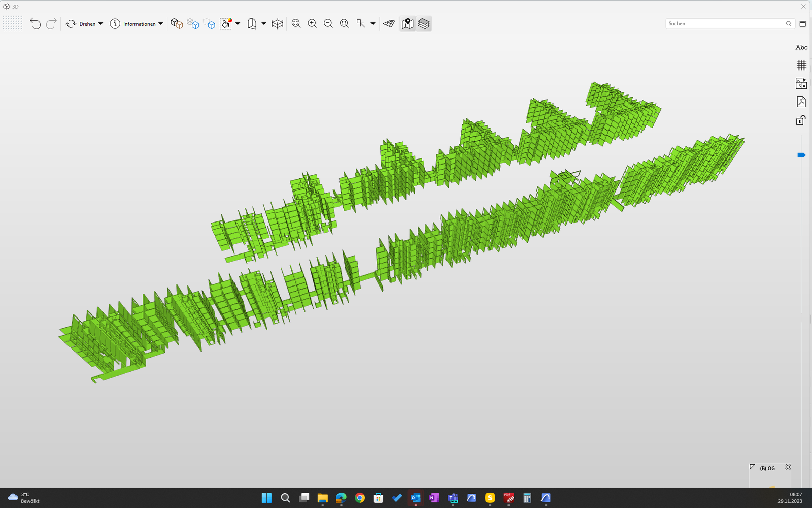Screen dimensions: 812x508
Task: Expand the Drehen dropdown arrow
Action: pos(100,24)
